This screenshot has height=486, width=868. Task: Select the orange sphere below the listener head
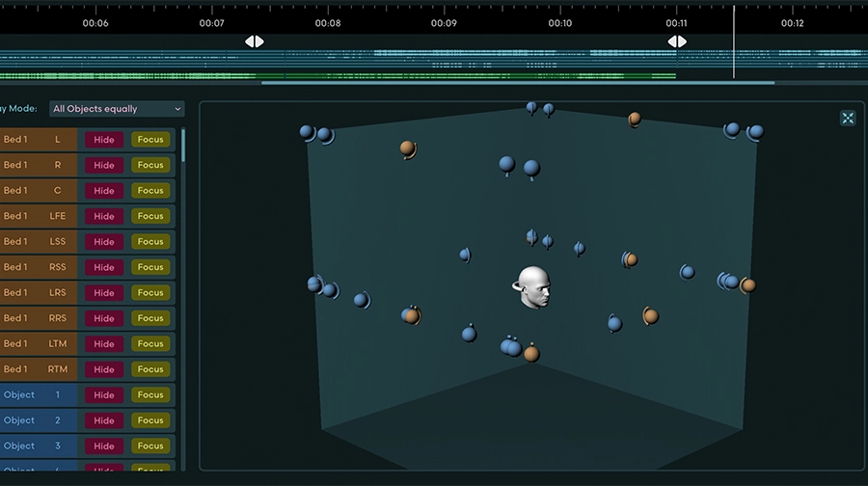[531, 354]
